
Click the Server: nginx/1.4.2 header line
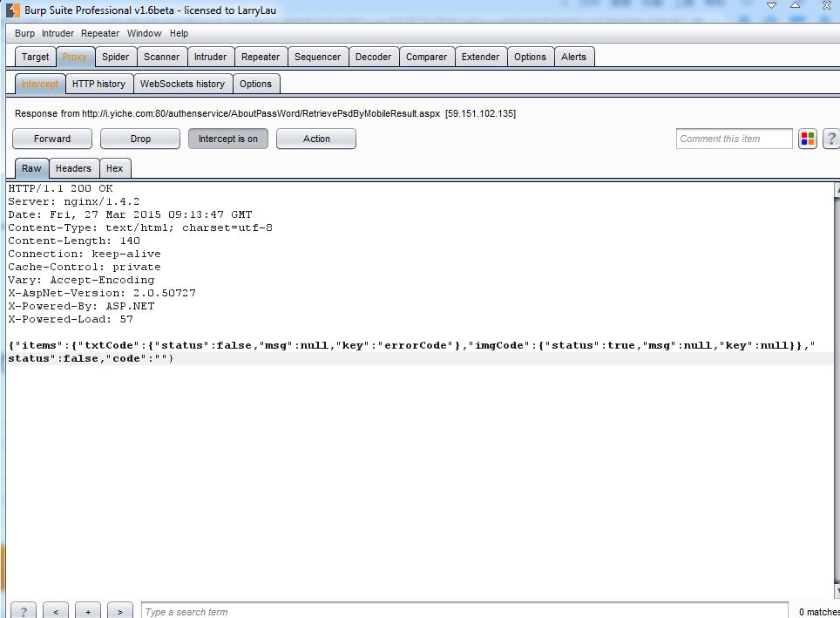pyautogui.click(x=74, y=201)
